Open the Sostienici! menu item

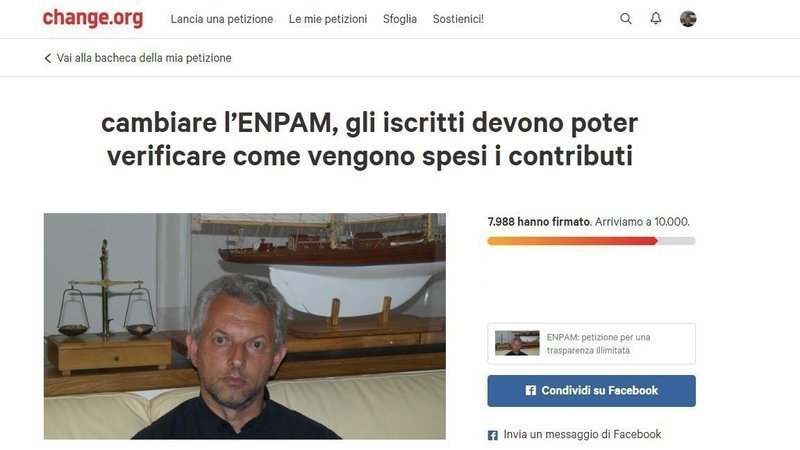coord(458,19)
